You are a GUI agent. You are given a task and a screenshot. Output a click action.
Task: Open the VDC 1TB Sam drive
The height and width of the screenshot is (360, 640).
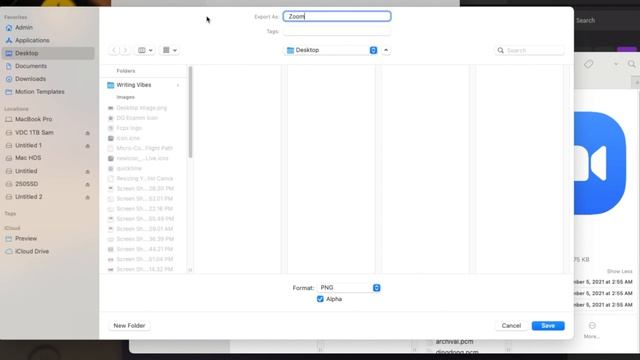click(x=34, y=133)
